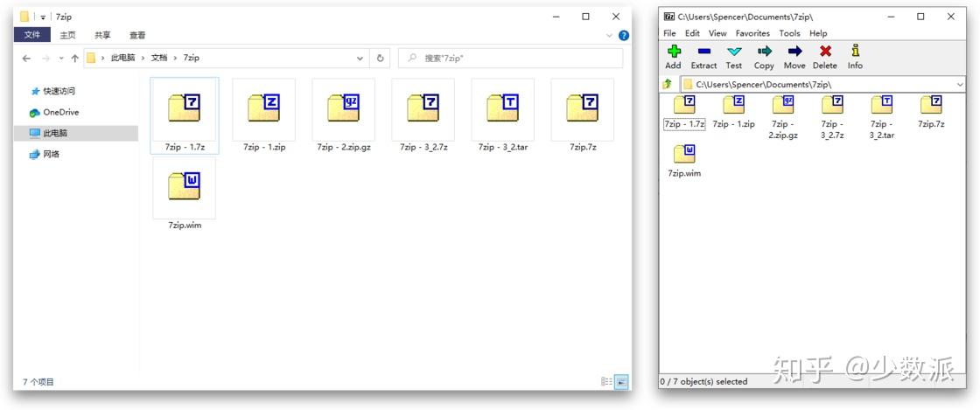The height and width of the screenshot is (410, 980).
Task: Open the 共享 tab in Explorer ribbon
Action: (102, 36)
